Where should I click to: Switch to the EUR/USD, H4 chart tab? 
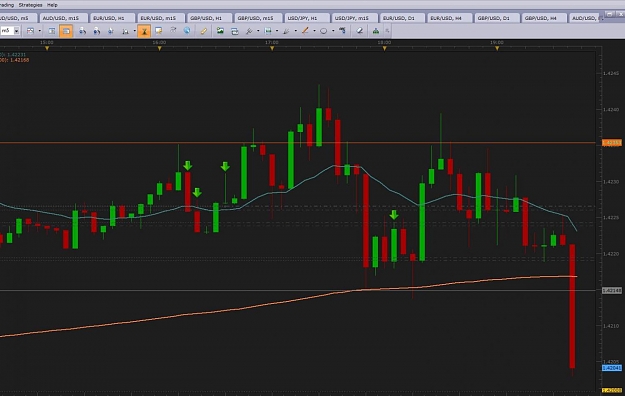tap(449, 18)
